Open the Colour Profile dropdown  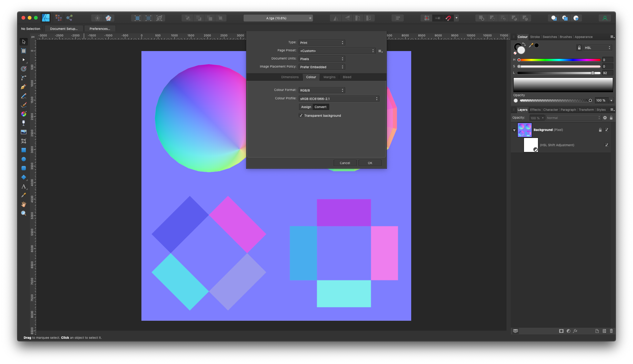click(x=339, y=99)
